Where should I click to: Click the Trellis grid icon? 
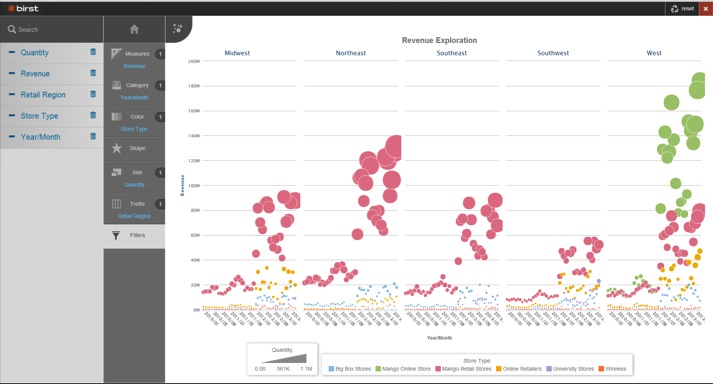click(x=116, y=203)
